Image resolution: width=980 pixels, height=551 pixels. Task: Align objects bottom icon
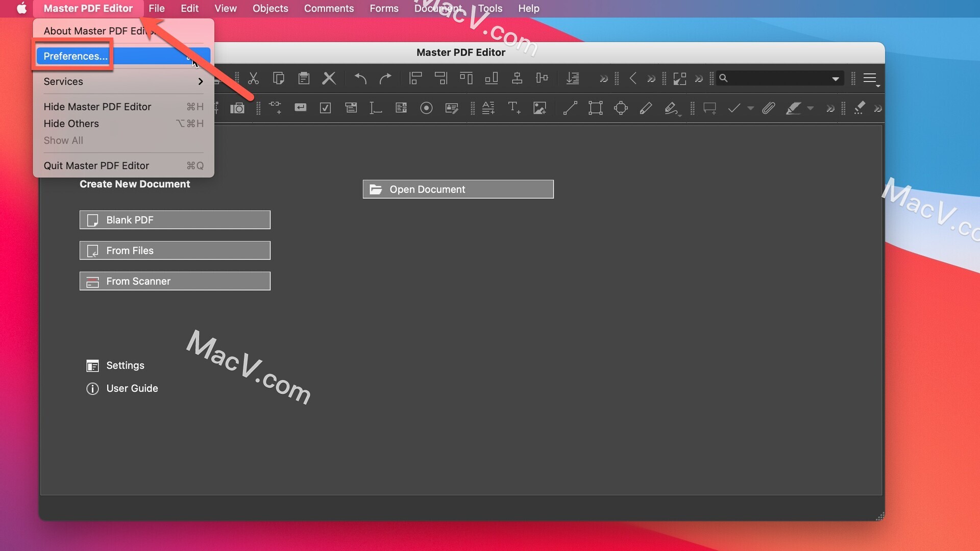(492, 78)
